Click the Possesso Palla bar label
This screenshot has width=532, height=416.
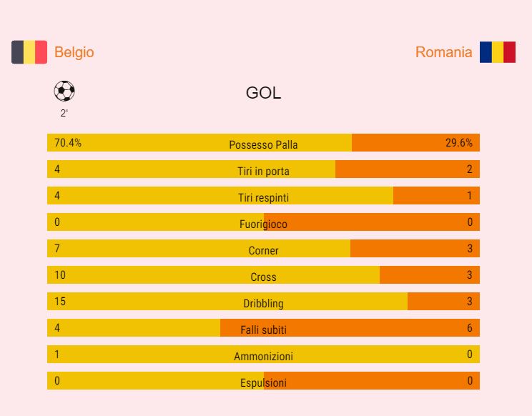pos(263,144)
